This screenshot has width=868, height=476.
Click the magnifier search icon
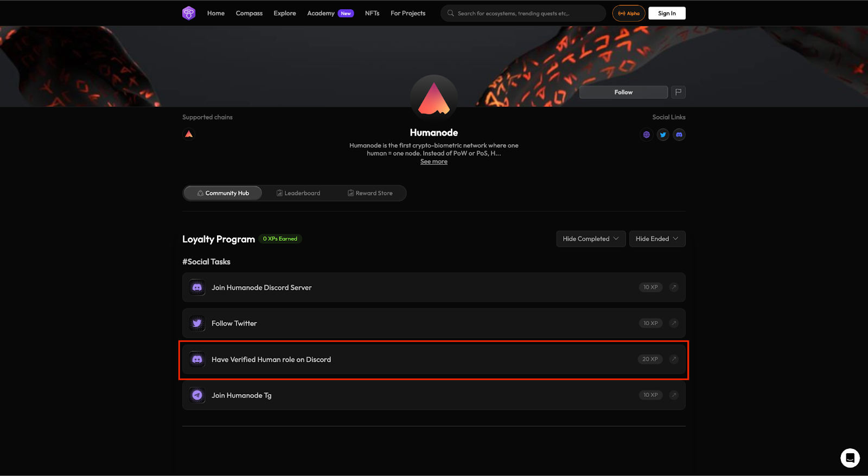(x=451, y=13)
